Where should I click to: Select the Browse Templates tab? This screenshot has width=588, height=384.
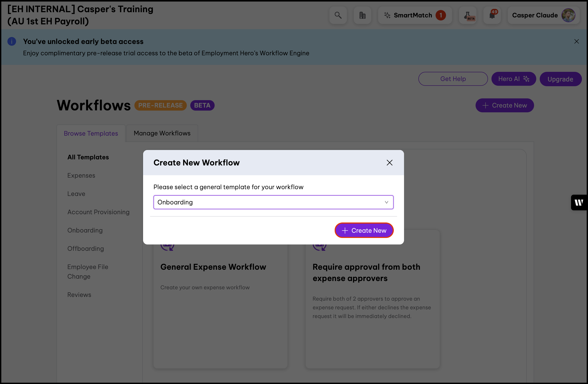click(91, 133)
